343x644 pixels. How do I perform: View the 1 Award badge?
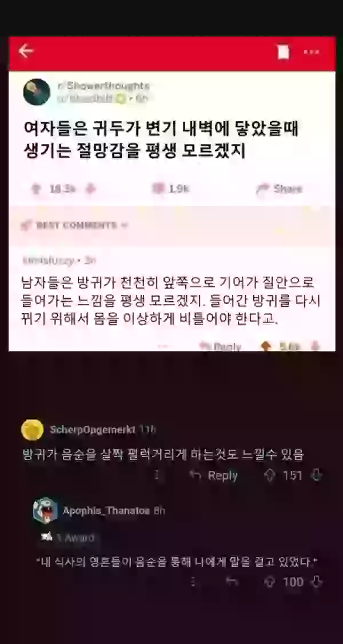coord(67,538)
